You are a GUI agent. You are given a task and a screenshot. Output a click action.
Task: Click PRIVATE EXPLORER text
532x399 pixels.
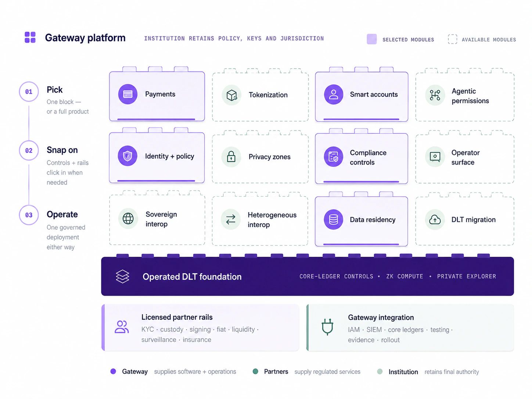pyautogui.click(x=467, y=276)
